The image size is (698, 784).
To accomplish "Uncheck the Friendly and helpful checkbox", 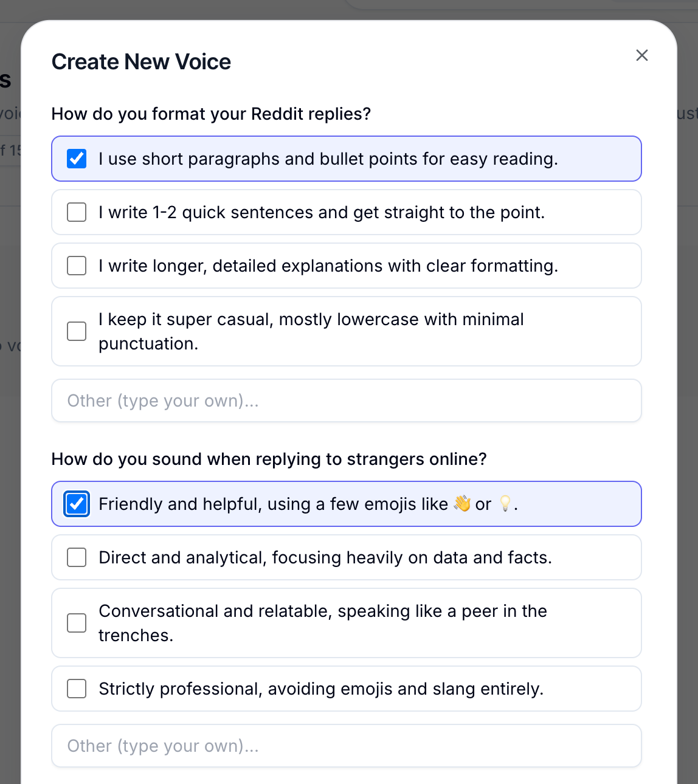I will 77,504.
